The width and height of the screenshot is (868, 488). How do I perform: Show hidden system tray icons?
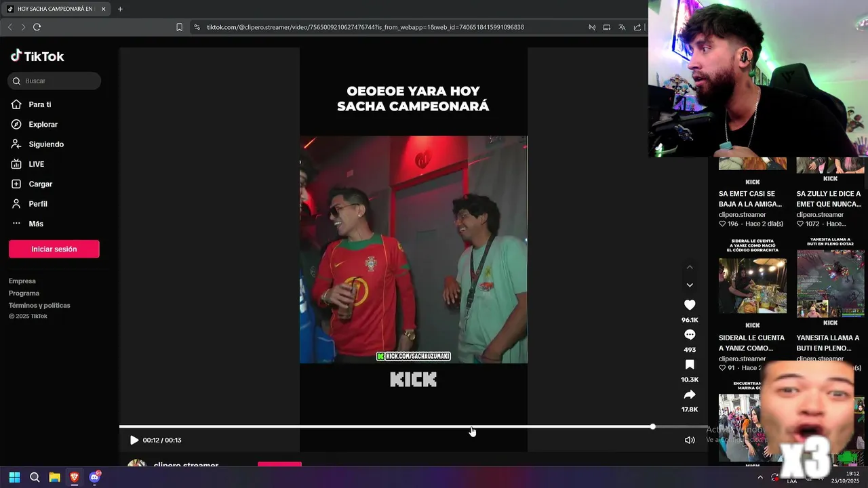[760, 477]
